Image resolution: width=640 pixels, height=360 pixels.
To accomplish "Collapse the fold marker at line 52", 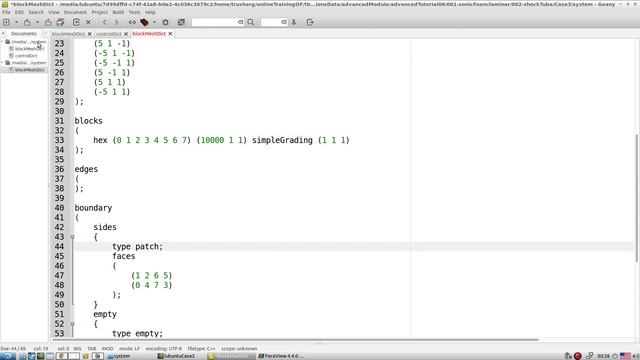I will click(72, 324).
